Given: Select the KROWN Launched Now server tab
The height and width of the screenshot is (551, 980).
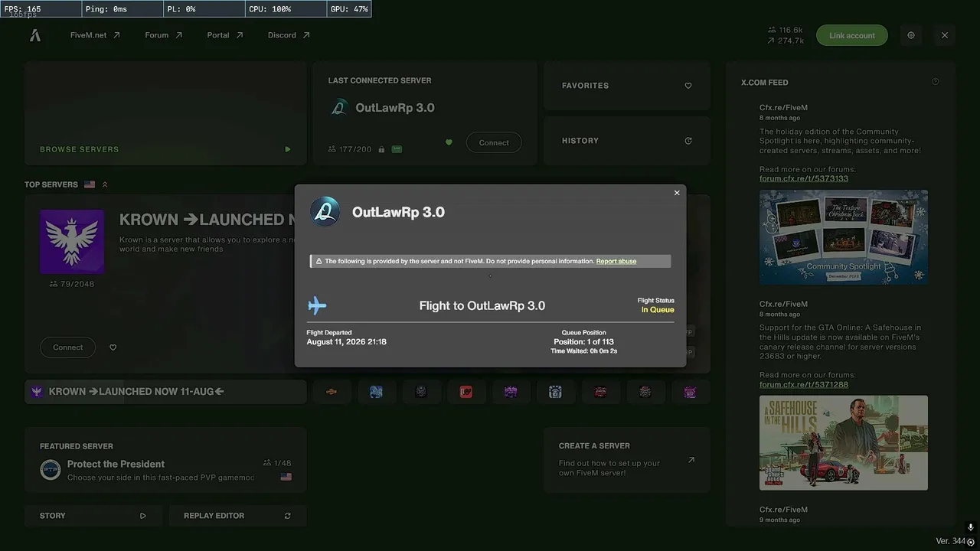Looking at the screenshot, I should pyautogui.click(x=165, y=392).
